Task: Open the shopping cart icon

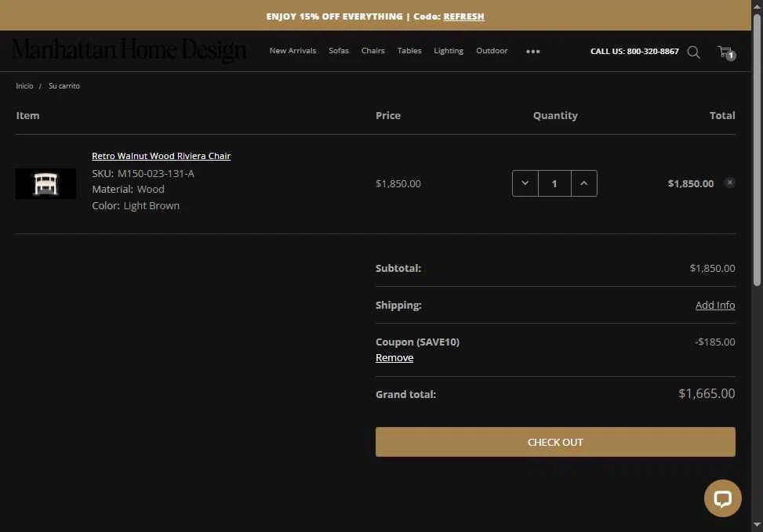Action: click(x=726, y=52)
